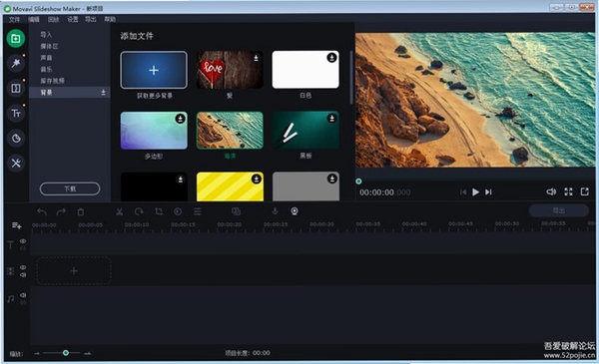Play the preview video
This screenshot has width=599, height=364.
pyautogui.click(x=475, y=191)
